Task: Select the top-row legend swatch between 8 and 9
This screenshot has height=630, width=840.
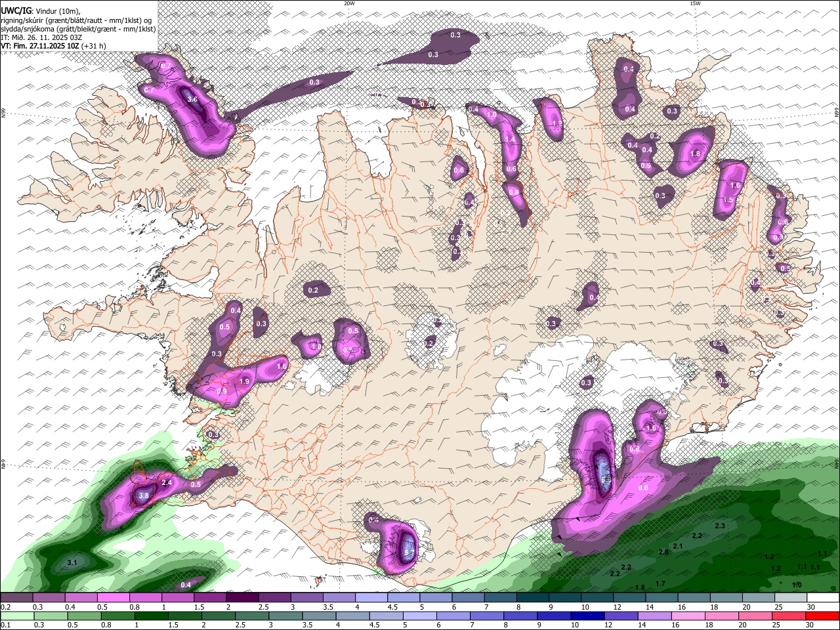Action: (533, 598)
